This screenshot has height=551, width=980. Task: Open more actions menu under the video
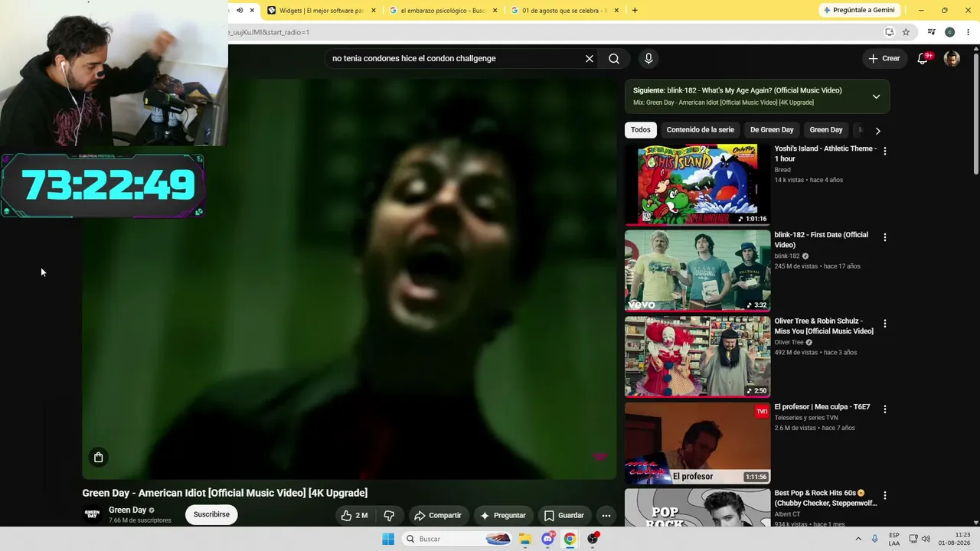pos(606,515)
